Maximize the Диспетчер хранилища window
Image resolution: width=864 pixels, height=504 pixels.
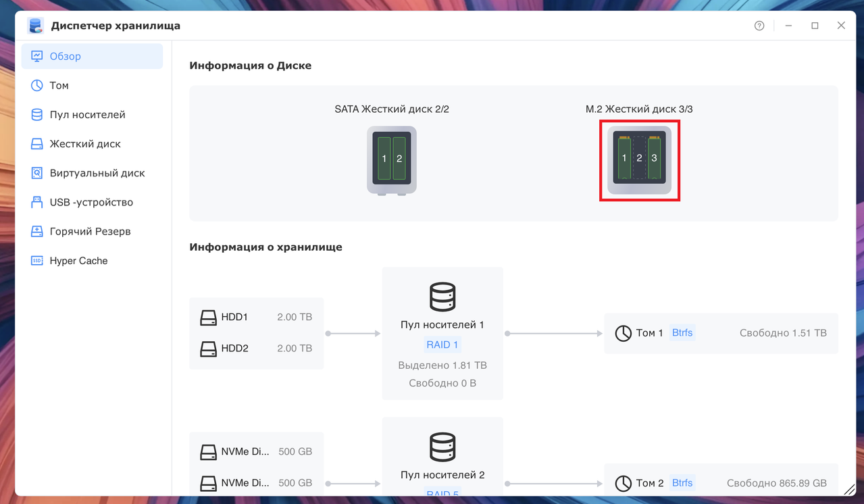[x=815, y=26]
